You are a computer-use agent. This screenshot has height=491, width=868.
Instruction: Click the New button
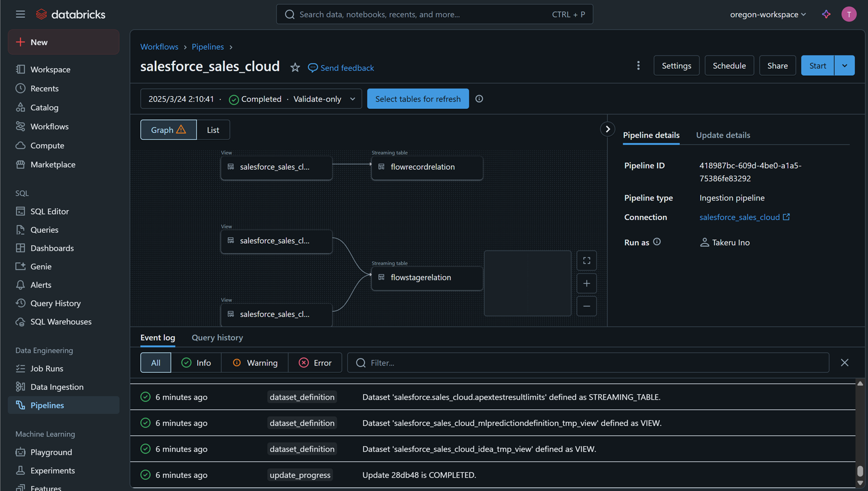pyautogui.click(x=64, y=42)
